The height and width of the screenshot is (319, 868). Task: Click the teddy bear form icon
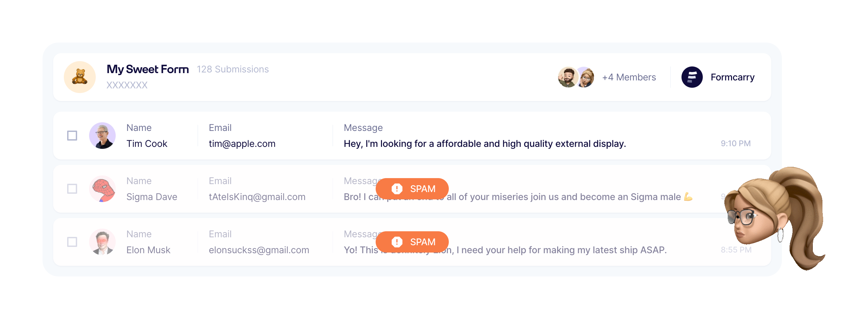79,77
